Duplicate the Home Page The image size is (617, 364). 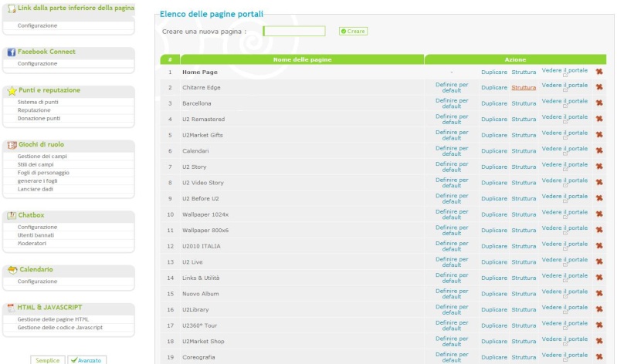click(494, 72)
